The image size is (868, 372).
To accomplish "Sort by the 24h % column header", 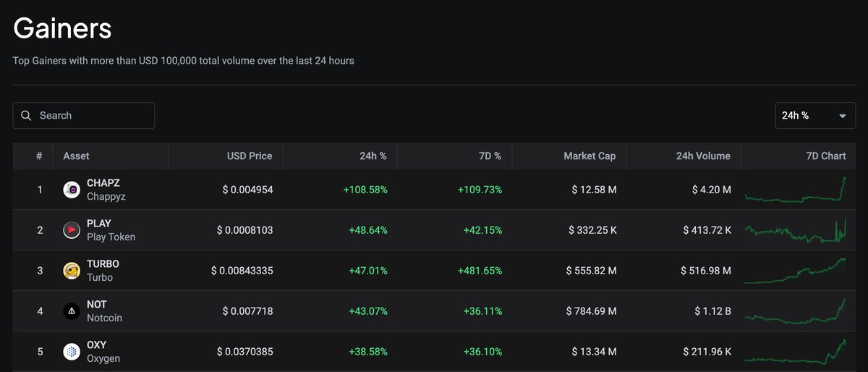I will coord(373,156).
